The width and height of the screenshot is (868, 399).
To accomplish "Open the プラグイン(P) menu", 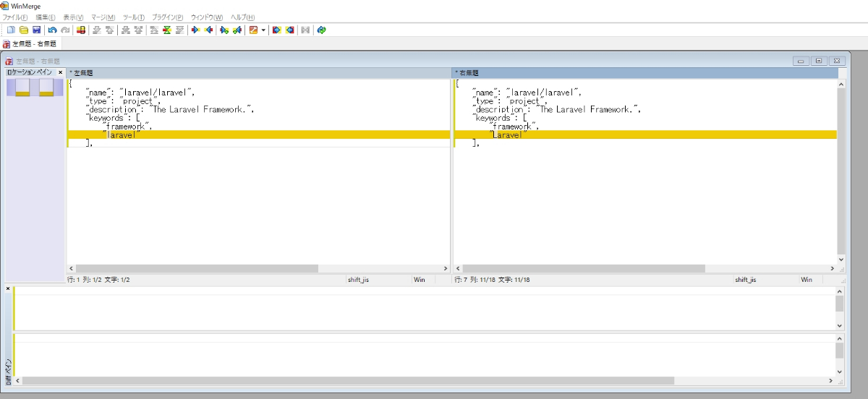I will pyautogui.click(x=167, y=17).
